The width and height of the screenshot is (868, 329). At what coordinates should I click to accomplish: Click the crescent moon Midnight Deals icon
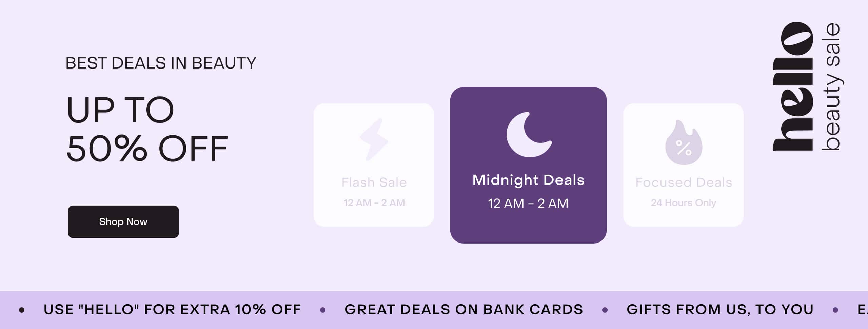pyautogui.click(x=529, y=134)
